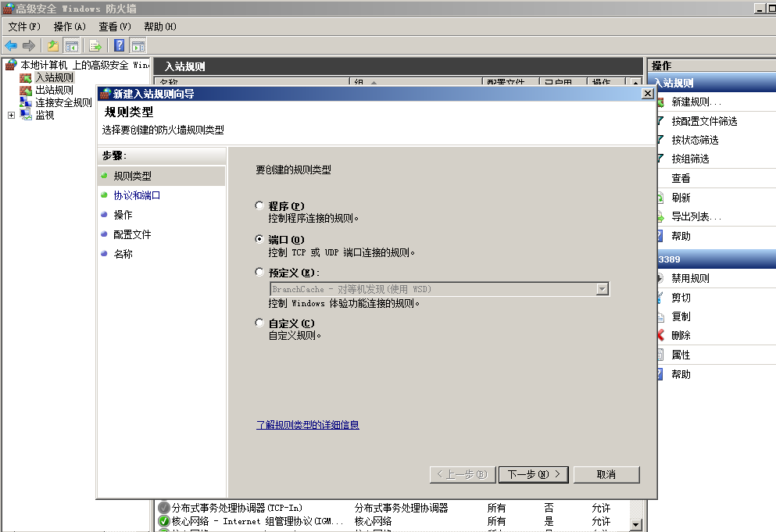The height and width of the screenshot is (532, 776).
Task: Select the 程序 rule type radio button
Action: 259,205
